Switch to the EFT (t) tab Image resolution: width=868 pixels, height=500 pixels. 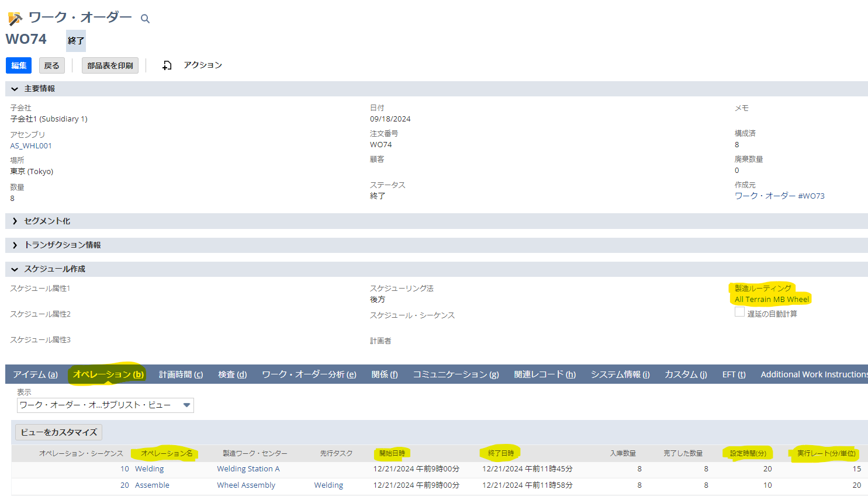click(734, 374)
